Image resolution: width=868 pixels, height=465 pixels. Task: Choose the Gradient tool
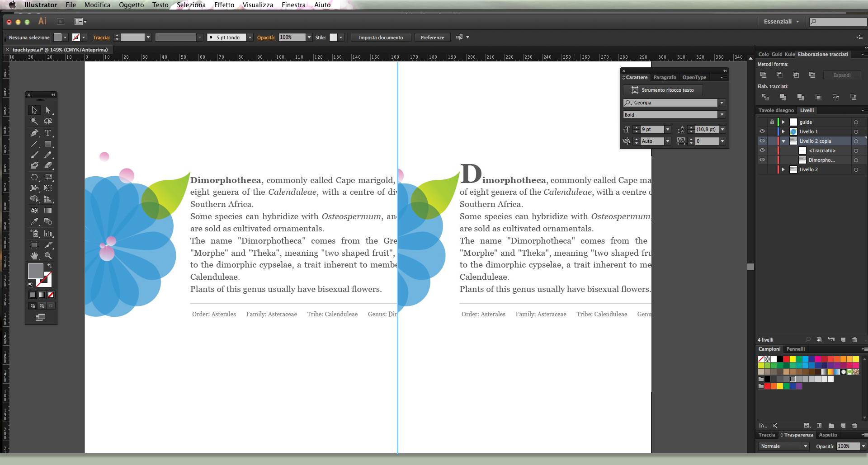click(48, 211)
